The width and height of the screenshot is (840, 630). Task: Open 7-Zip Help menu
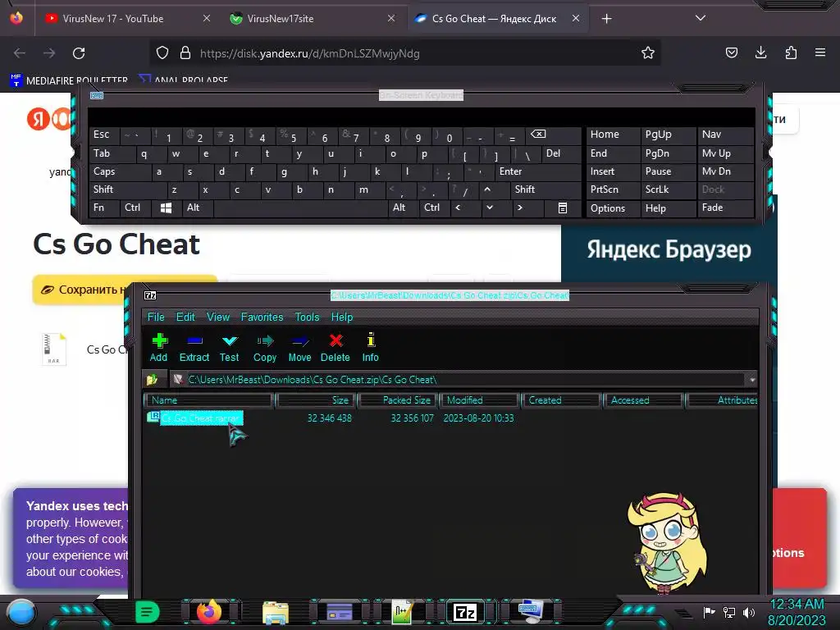[x=342, y=317]
